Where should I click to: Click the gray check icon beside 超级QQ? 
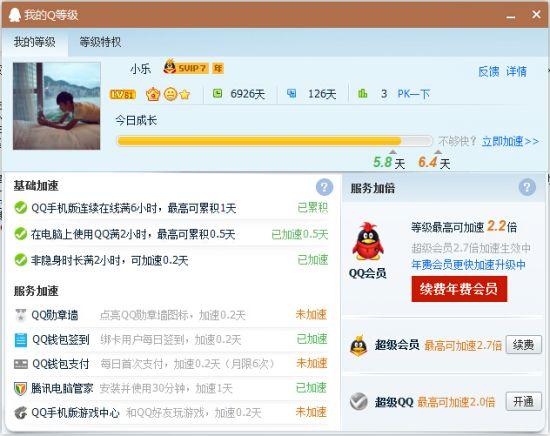click(358, 401)
